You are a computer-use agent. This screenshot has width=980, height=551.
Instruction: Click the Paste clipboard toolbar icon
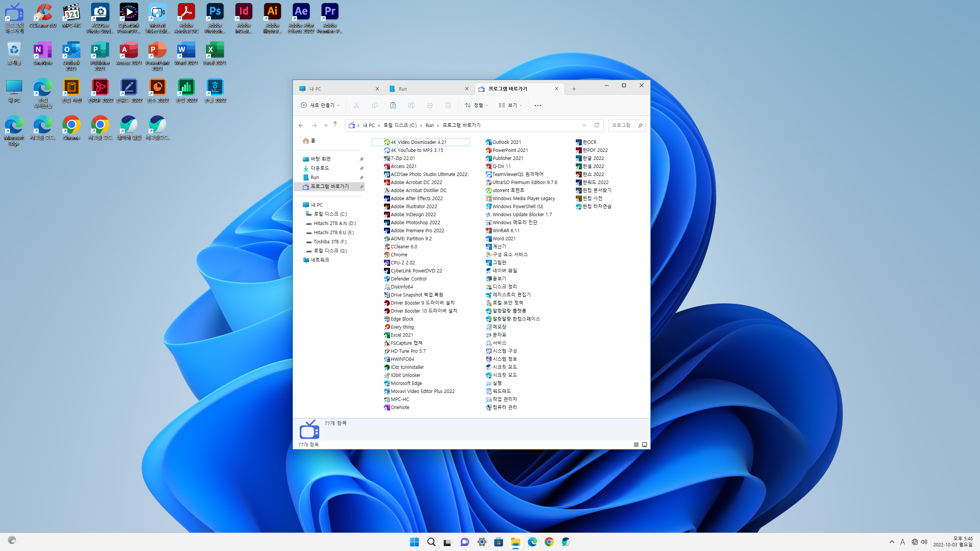coord(393,105)
